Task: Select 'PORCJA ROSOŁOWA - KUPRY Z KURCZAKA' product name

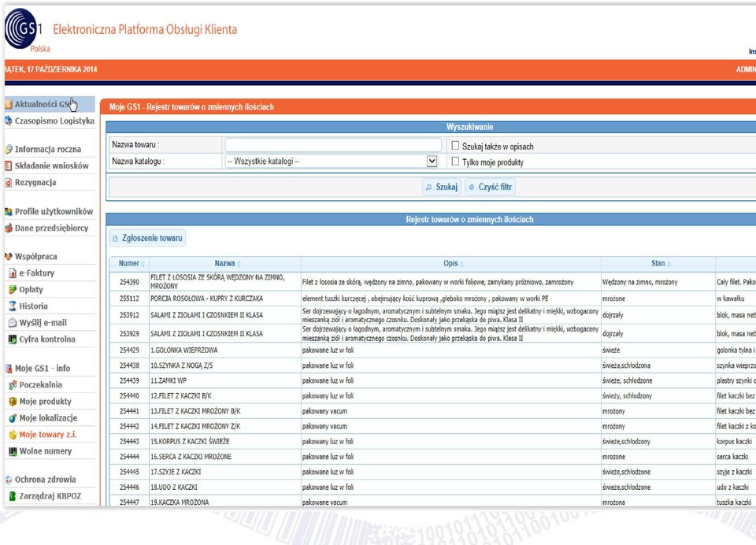Action: (207, 299)
